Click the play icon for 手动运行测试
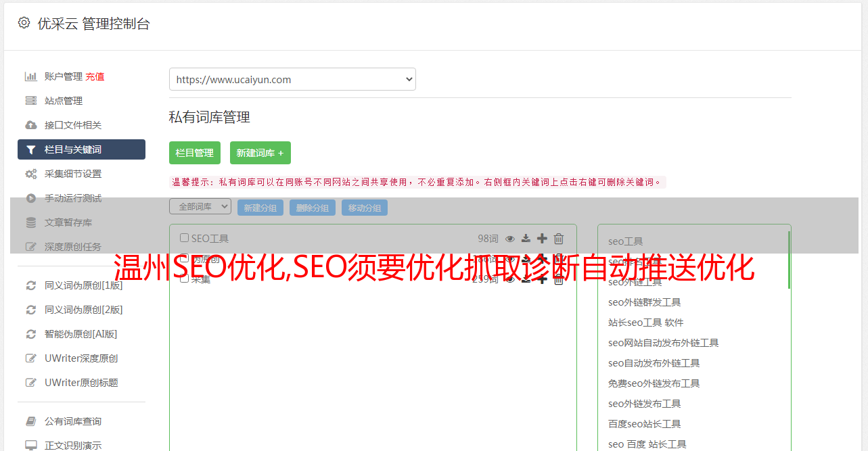Screen dimensions: 868x451 pos(30,198)
